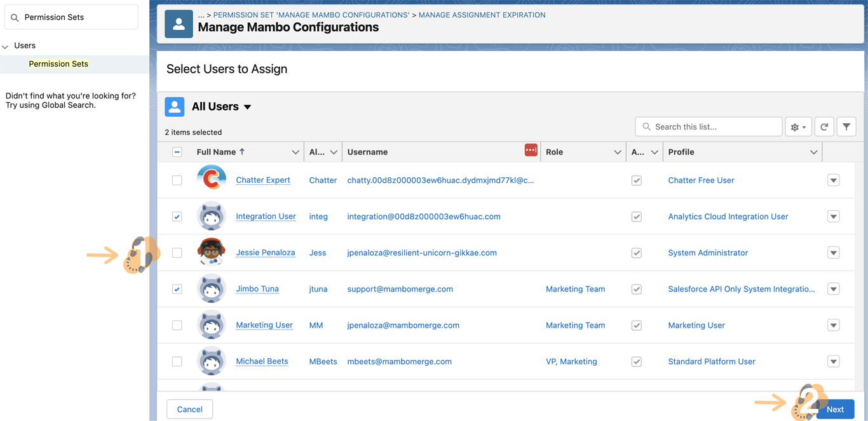
Task: Open Manage Assignment Expiration breadcrumb link
Action: [x=482, y=15]
